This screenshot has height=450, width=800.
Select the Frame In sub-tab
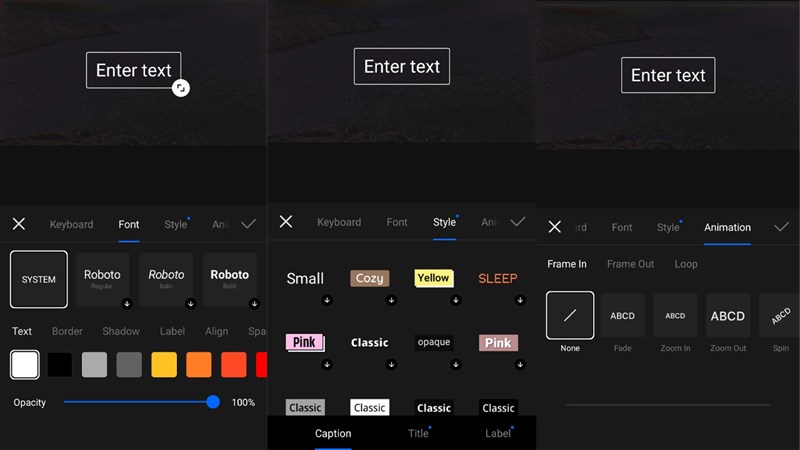tap(567, 264)
